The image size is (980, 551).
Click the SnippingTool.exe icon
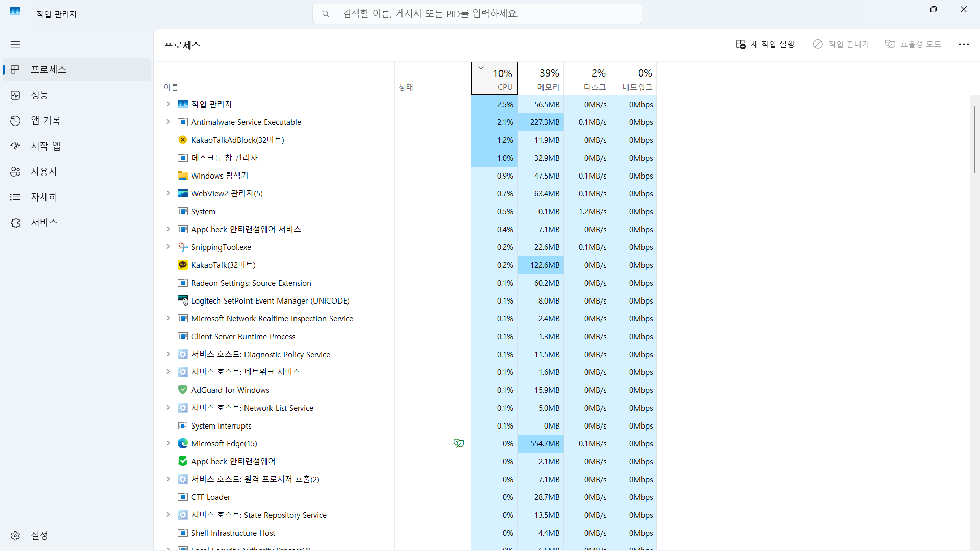[x=183, y=247]
